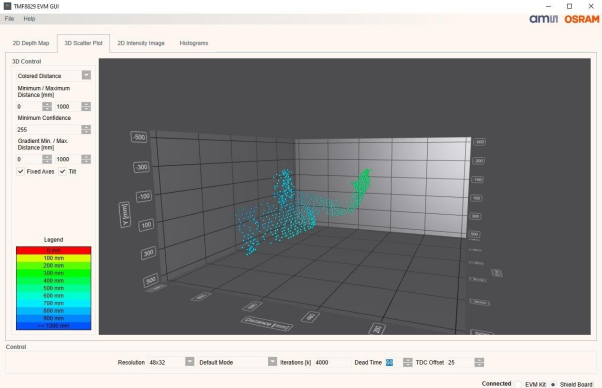
Task: Close the TMF8829 EVM GUI window
Action: pos(591,6)
